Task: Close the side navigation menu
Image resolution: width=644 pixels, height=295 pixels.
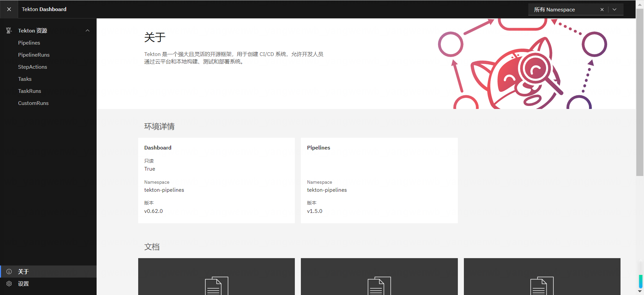Action: 9,9
